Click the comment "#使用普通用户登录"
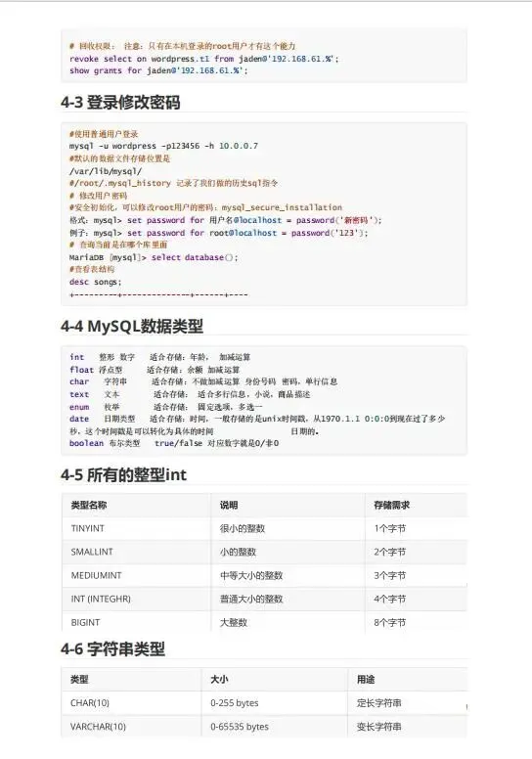Image resolution: width=532 pixels, height=759 pixels. tap(104, 134)
